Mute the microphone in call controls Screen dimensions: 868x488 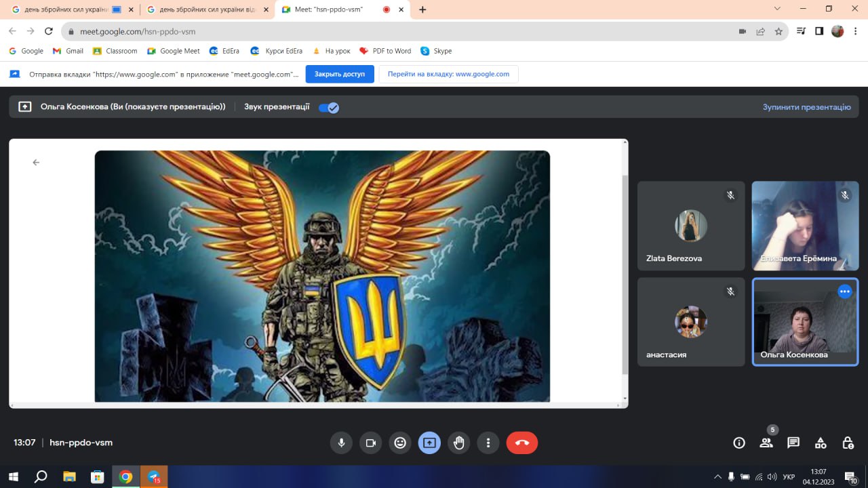point(341,443)
